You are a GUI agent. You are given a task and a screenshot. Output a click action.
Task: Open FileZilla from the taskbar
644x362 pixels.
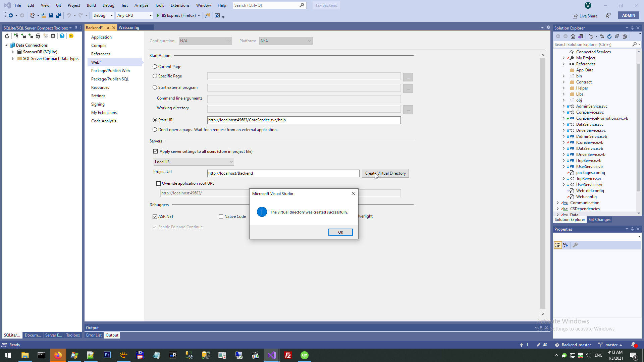(288, 355)
